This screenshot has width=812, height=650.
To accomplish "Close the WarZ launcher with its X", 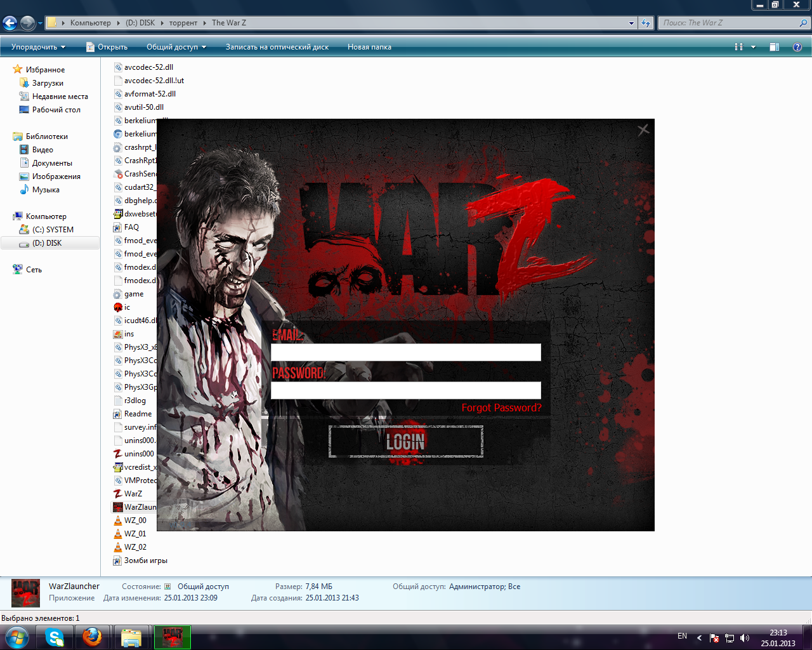I will (x=643, y=130).
